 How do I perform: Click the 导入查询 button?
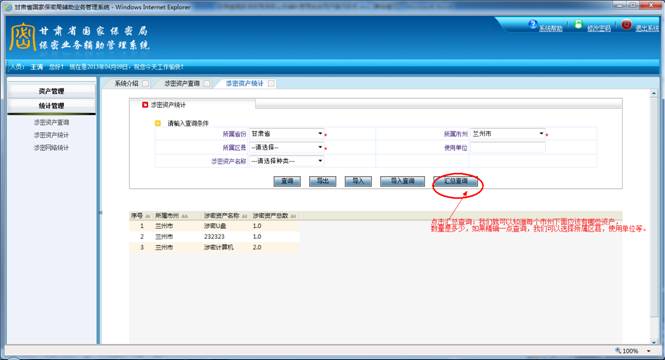coord(402,181)
